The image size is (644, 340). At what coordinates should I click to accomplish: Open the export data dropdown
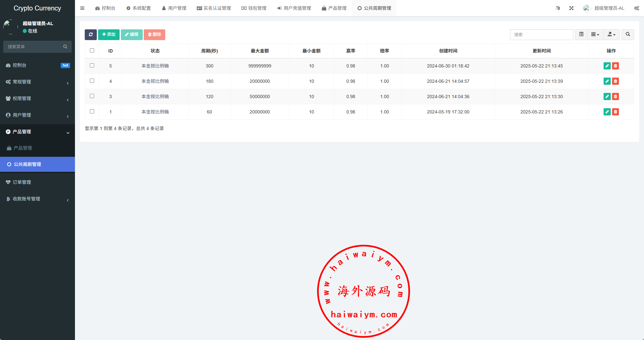611,35
